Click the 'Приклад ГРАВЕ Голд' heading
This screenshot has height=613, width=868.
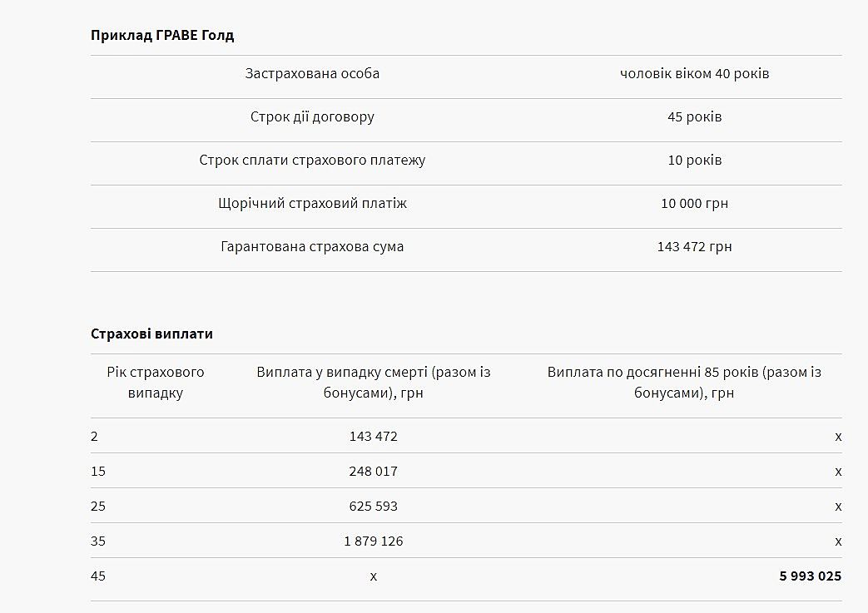162,35
